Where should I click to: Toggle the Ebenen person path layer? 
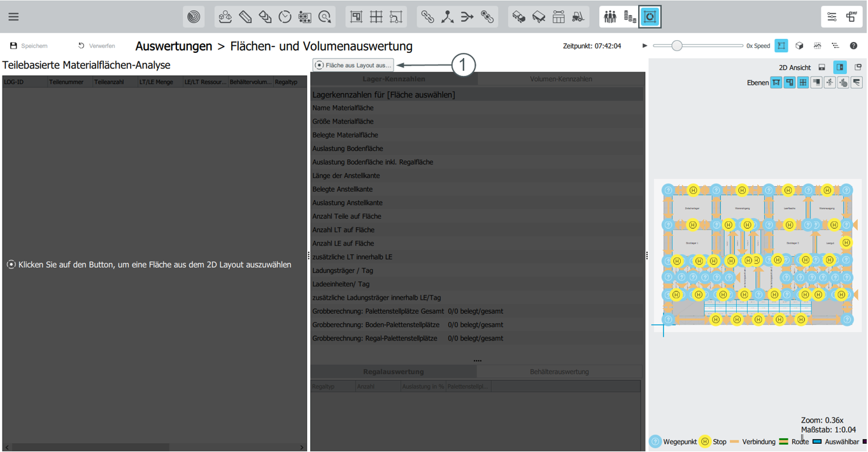(x=830, y=82)
